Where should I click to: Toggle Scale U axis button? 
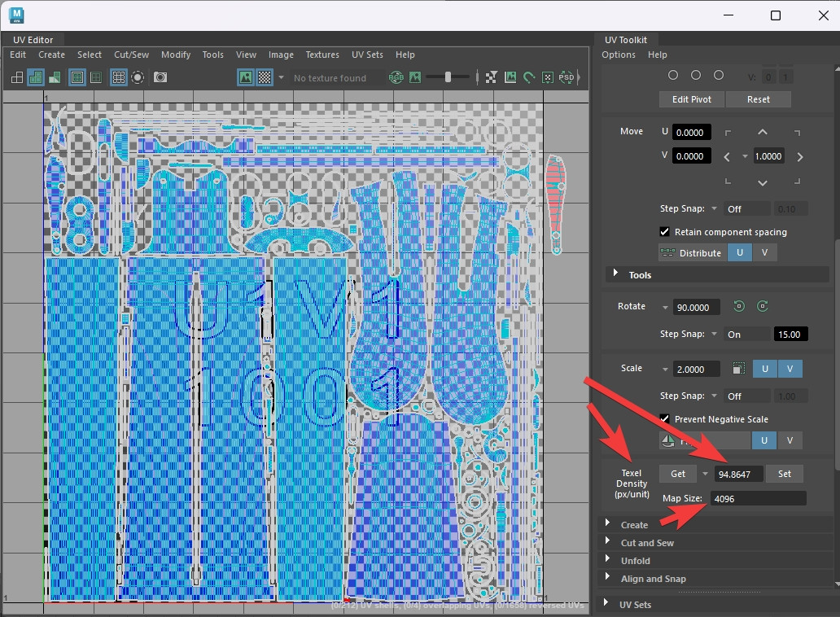click(x=765, y=369)
